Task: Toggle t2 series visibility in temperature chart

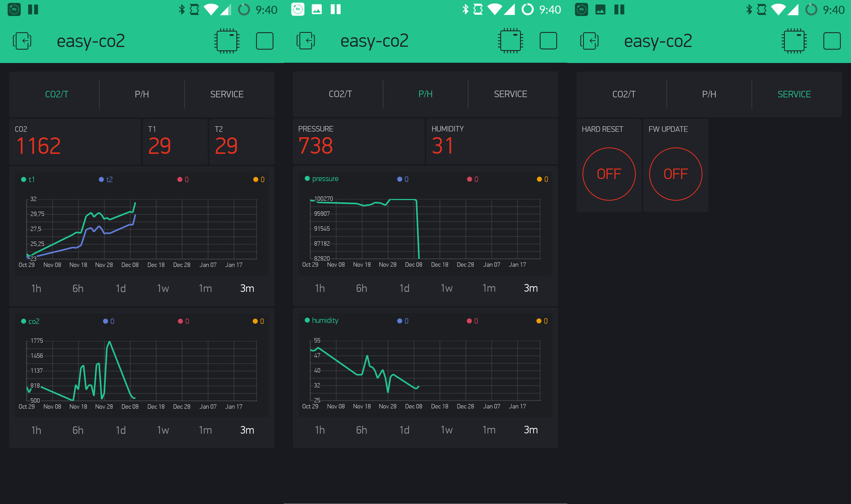Action: (x=106, y=179)
